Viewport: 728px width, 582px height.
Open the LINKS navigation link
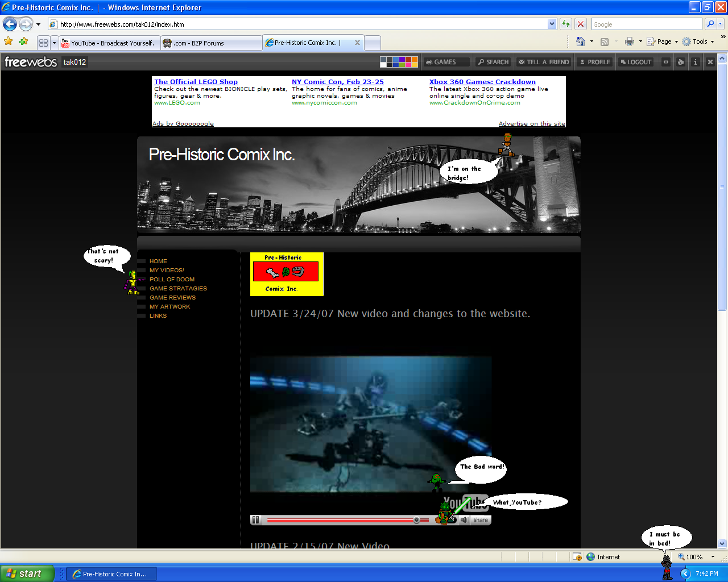158,316
